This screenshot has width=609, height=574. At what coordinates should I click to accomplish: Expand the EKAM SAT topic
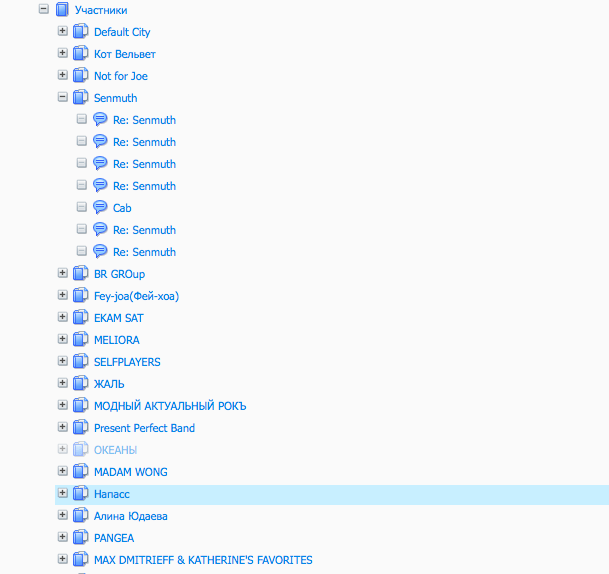(x=63, y=317)
